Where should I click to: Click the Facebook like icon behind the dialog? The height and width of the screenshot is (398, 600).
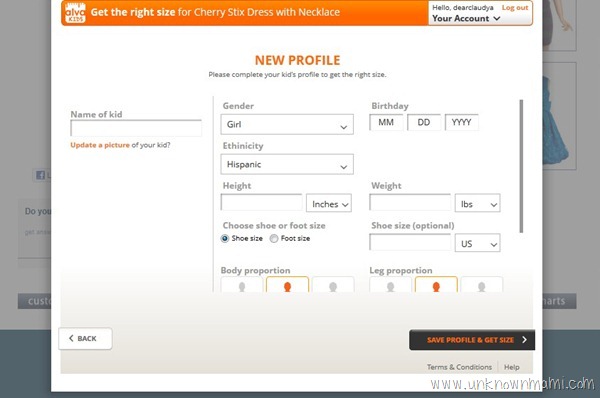(40, 175)
